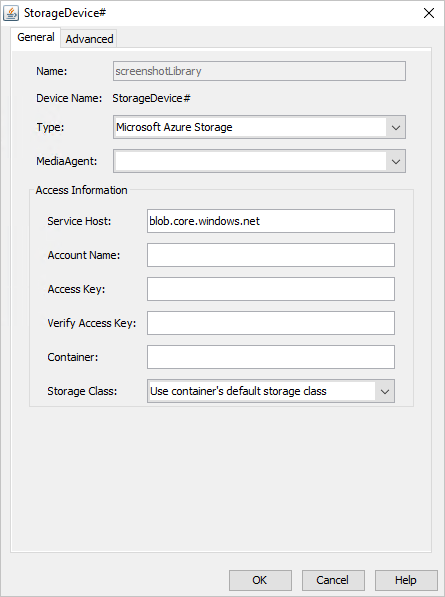Expand the MediaAgent dropdown list
The image size is (445, 597).
pos(259,161)
